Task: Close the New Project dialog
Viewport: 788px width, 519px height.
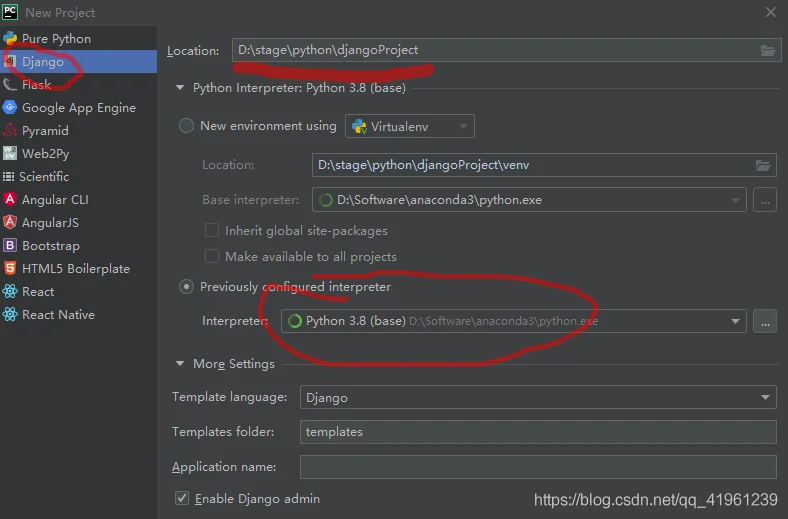Action: click(770, 12)
